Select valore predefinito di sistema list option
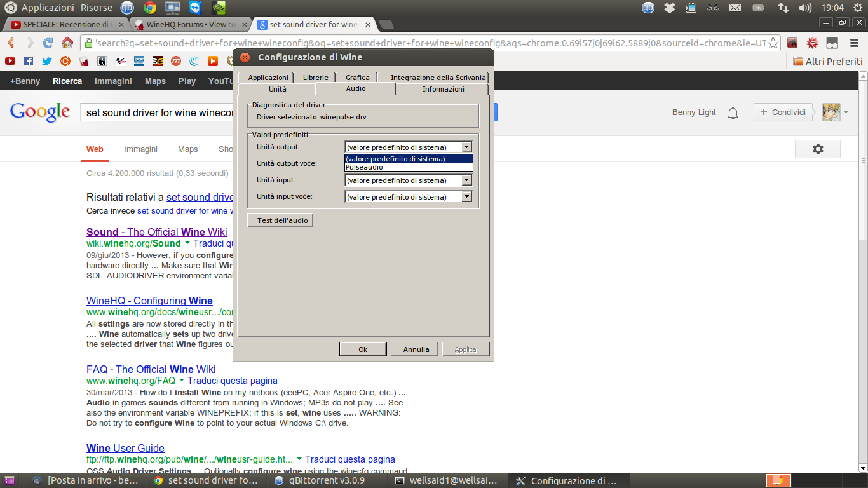Screen dimensions: 868x488 (x=409, y=159)
